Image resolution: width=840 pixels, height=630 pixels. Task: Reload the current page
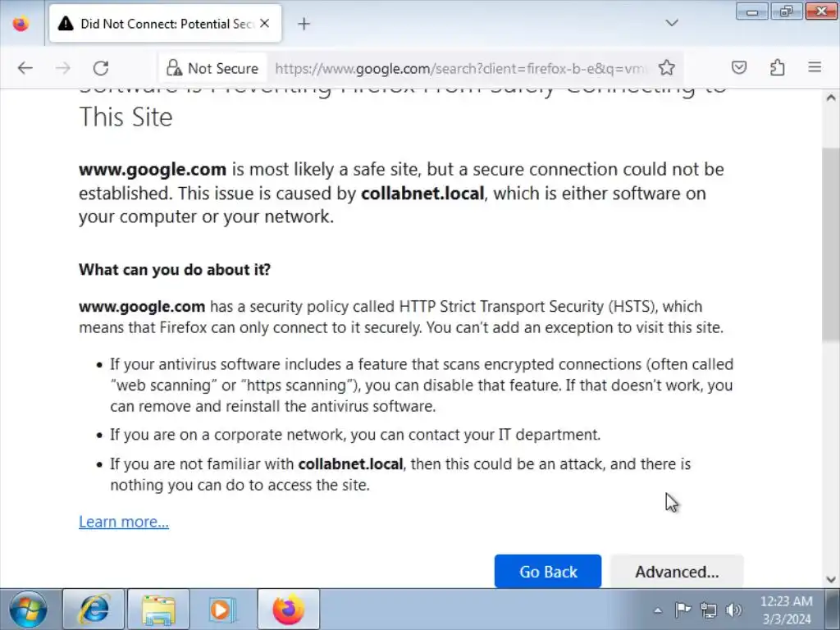(x=101, y=68)
